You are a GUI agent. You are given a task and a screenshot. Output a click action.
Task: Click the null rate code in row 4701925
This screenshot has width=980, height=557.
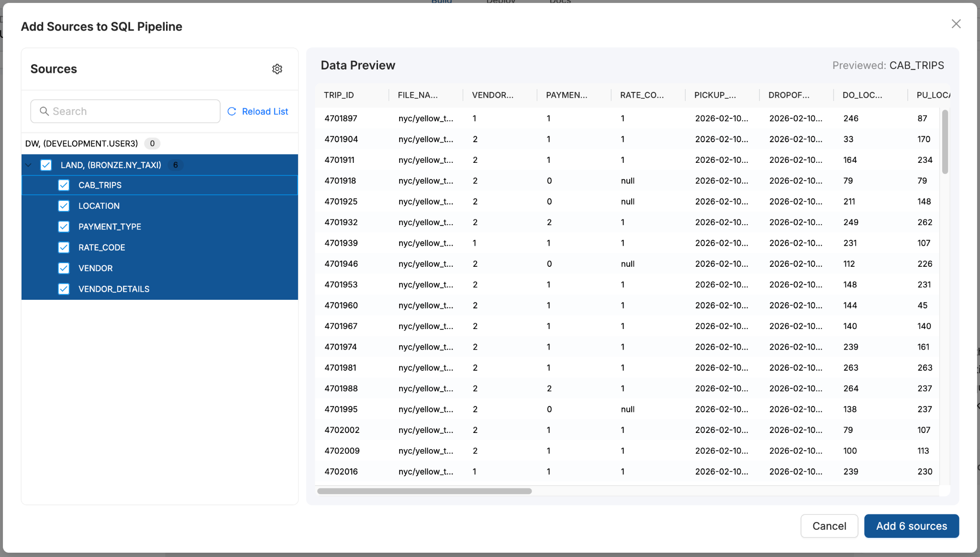627,202
